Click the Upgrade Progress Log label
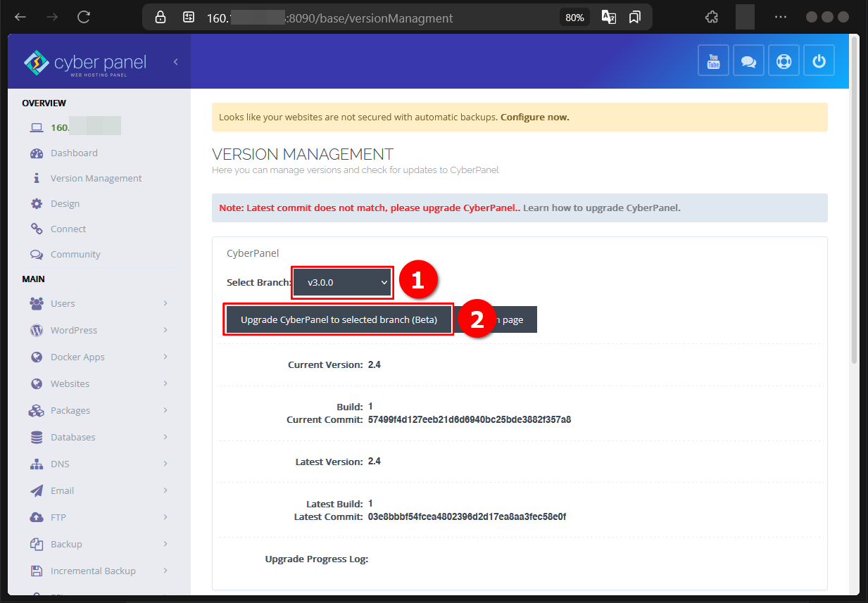Viewport: 868px width, 603px height. pyautogui.click(x=317, y=559)
